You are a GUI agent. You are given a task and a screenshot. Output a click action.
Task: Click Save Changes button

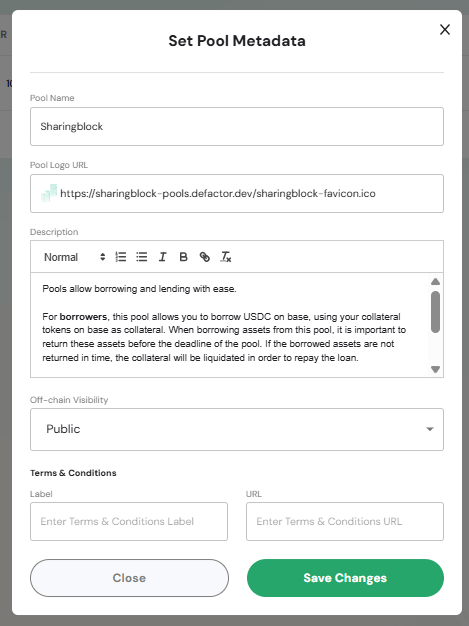(345, 578)
